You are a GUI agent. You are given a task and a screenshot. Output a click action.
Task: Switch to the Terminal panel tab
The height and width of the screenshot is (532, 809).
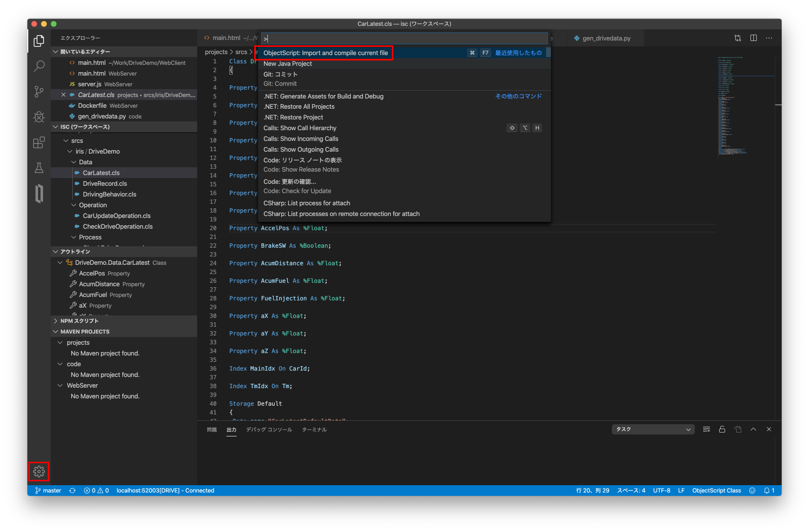tap(314, 430)
